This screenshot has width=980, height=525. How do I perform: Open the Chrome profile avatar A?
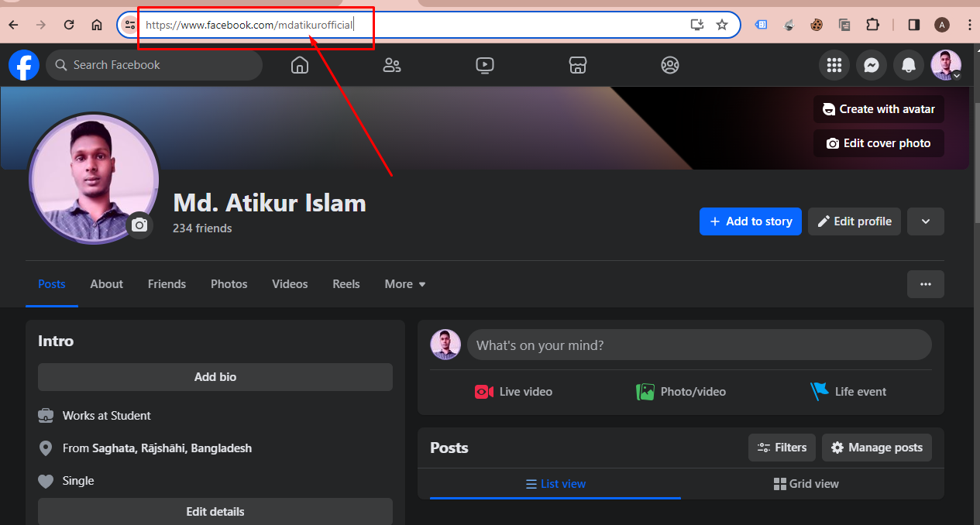click(942, 25)
